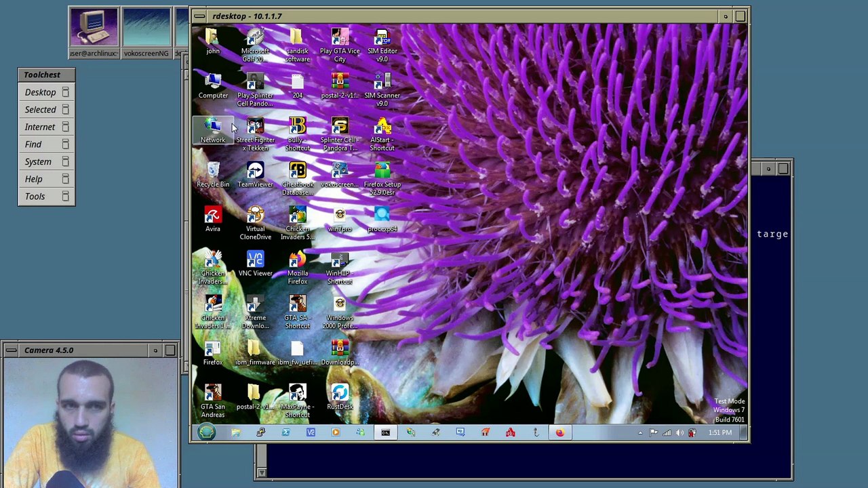Image resolution: width=868 pixels, height=488 pixels.
Task: Open the Windows Start orb
Action: [207, 432]
